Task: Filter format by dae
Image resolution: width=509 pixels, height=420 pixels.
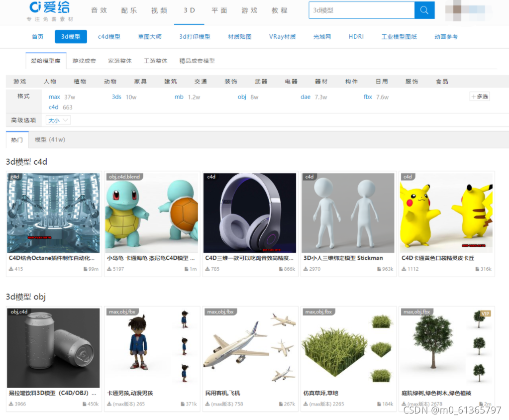Action: pyautogui.click(x=305, y=97)
